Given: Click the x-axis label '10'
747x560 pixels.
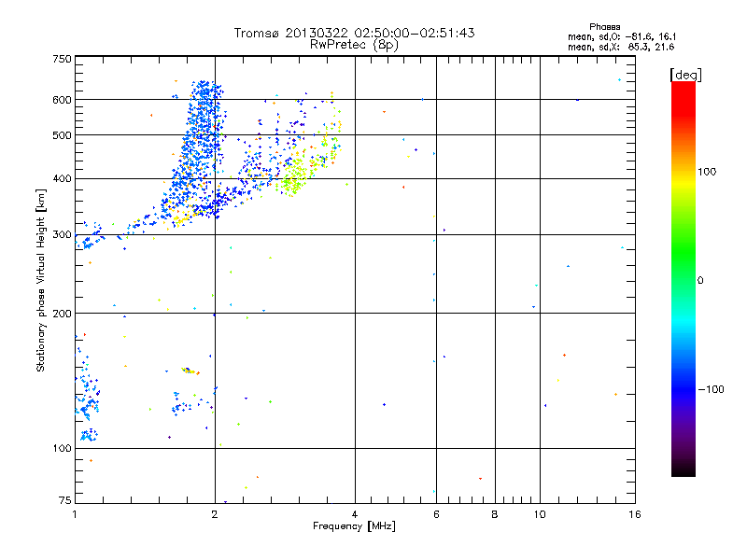Looking at the screenshot, I should 540,514.
